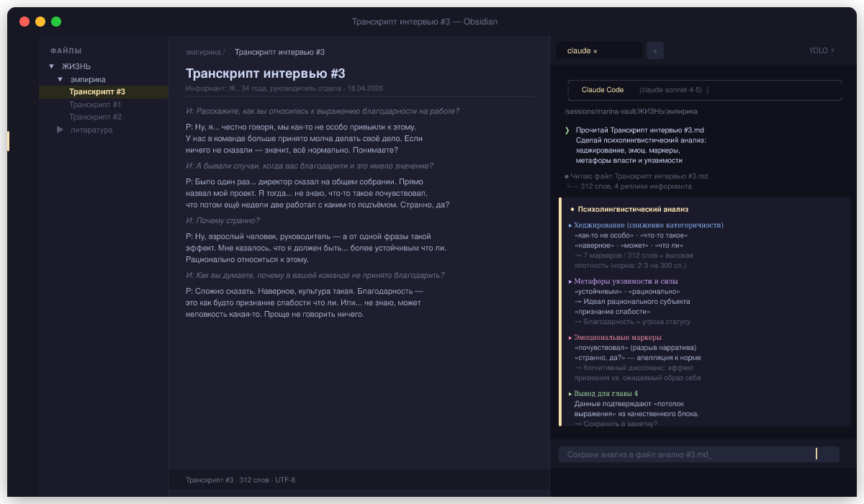Image resolution: width=864 pixels, height=504 pixels.
Task: Collapse the Вывод для главы 4 section
Action: (x=570, y=393)
